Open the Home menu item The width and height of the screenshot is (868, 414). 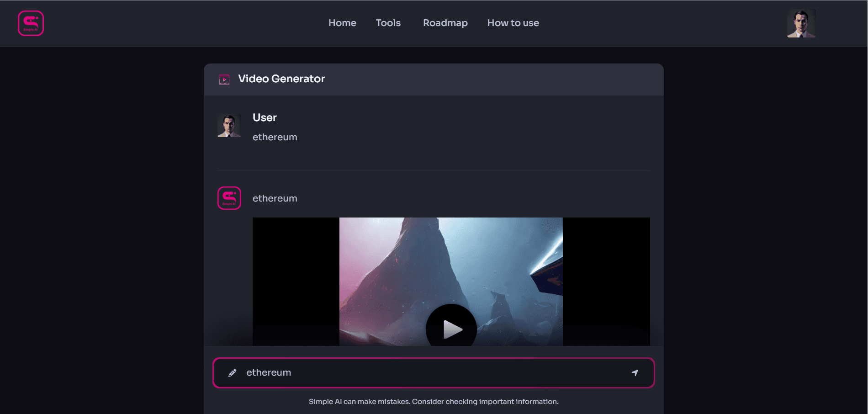pyautogui.click(x=342, y=23)
